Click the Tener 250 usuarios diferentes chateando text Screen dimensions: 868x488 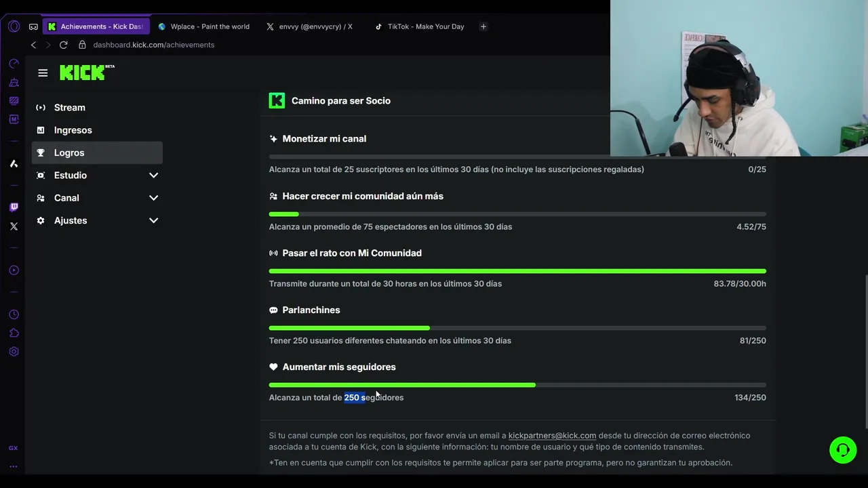click(390, 341)
